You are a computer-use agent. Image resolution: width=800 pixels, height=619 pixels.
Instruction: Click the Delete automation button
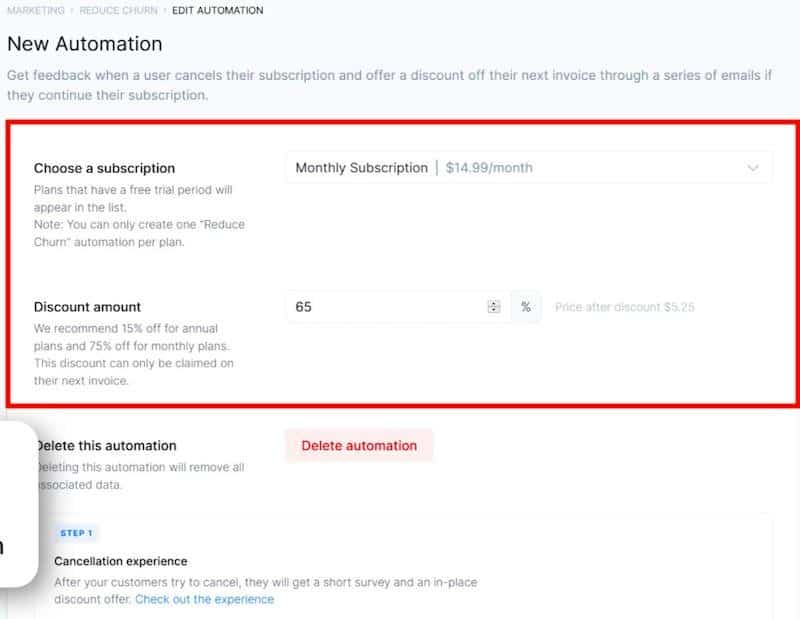tap(359, 445)
